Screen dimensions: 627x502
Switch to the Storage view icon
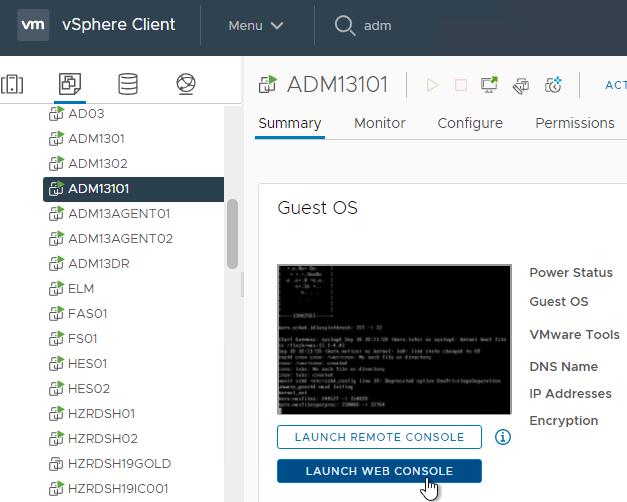[x=128, y=84]
